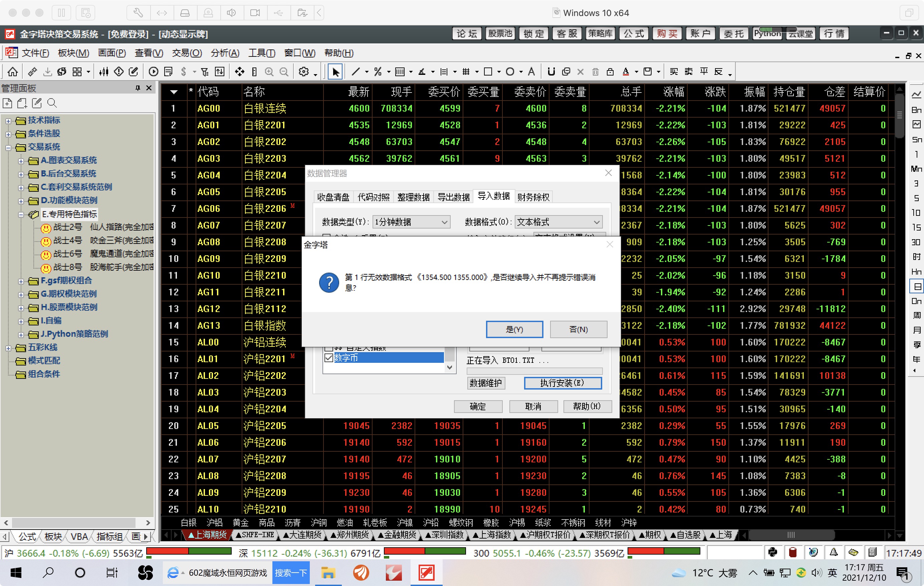This screenshot has width=924, height=586.
Task: Open the 工具(T) menu
Action: pos(262,53)
